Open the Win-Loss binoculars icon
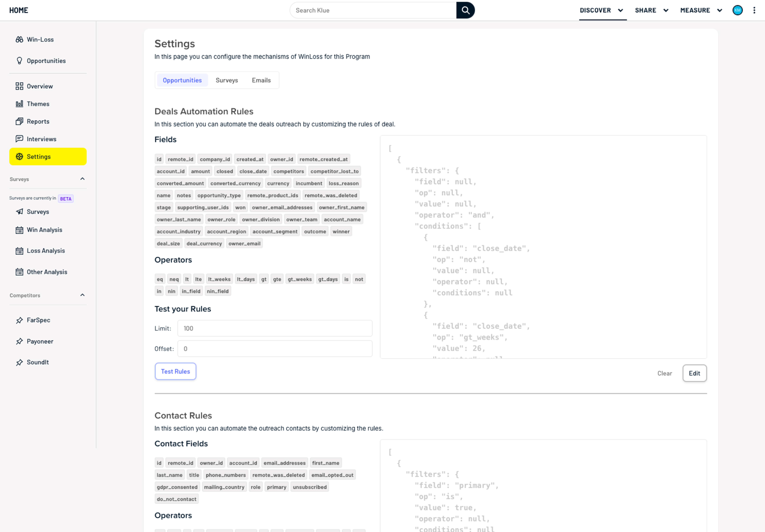The width and height of the screenshot is (765, 532). pyautogui.click(x=19, y=39)
